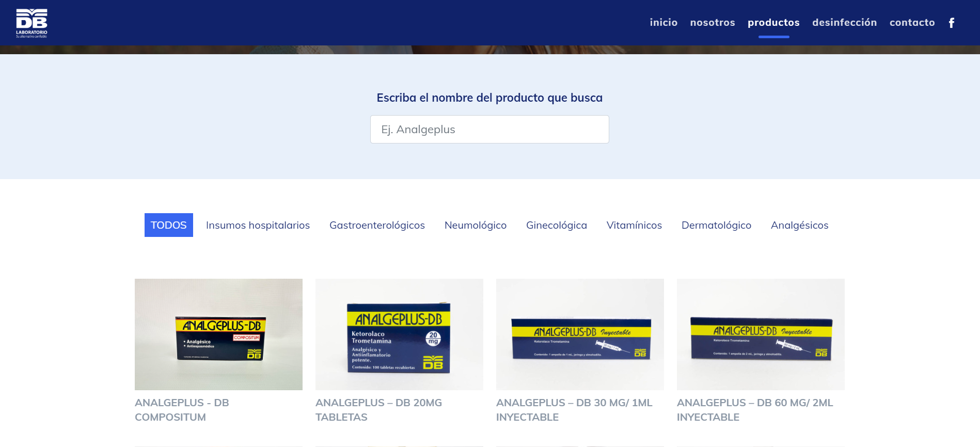
Task: Open the desinfección page
Action: click(x=844, y=22)
